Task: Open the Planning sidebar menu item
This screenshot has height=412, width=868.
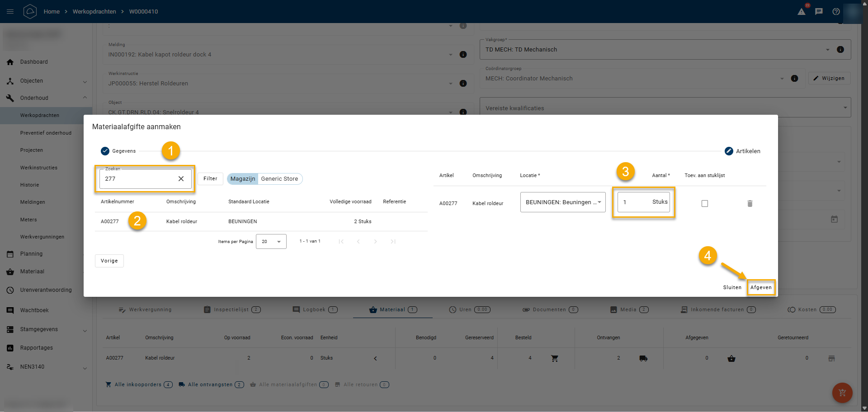Action: pyautogui.click(x=31, y=254)
